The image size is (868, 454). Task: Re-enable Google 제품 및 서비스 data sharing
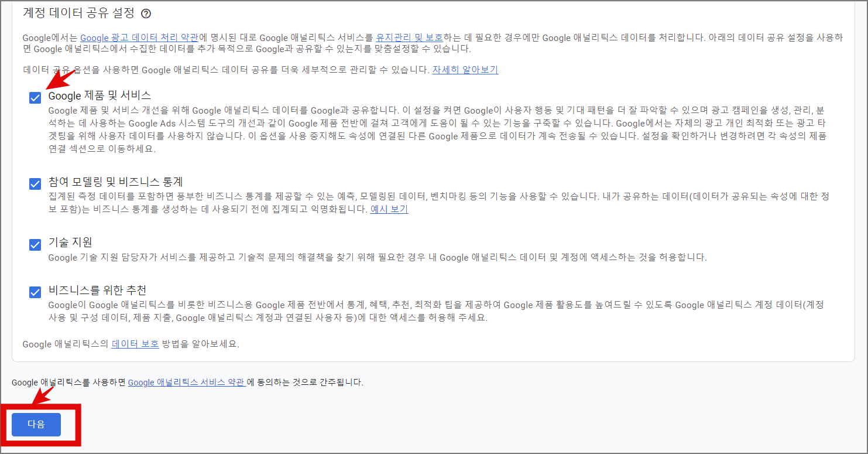35,97
